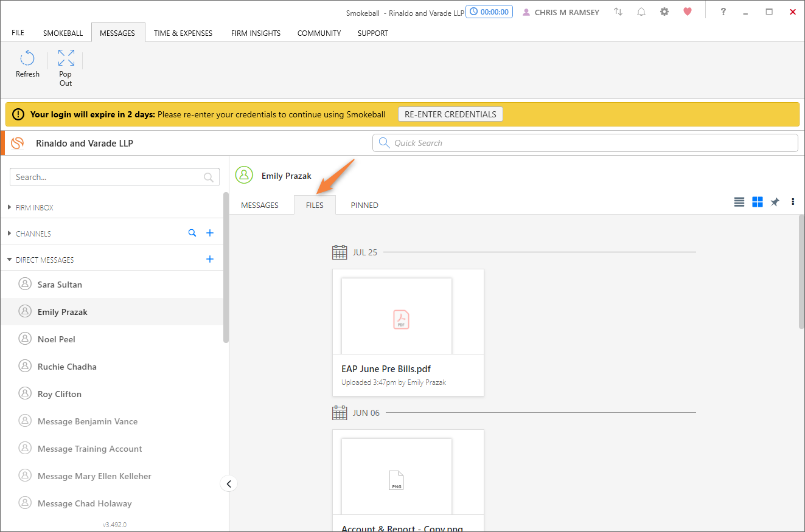Screen dimensions: 805x532
Task: Click the sidebar Search... input field
Action: click(x=114, y=178)
